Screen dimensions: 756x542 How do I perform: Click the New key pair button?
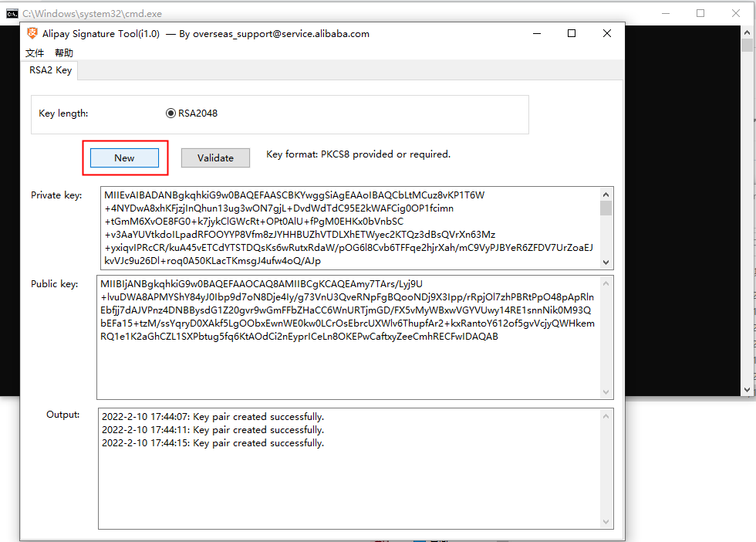click(124, 158)
